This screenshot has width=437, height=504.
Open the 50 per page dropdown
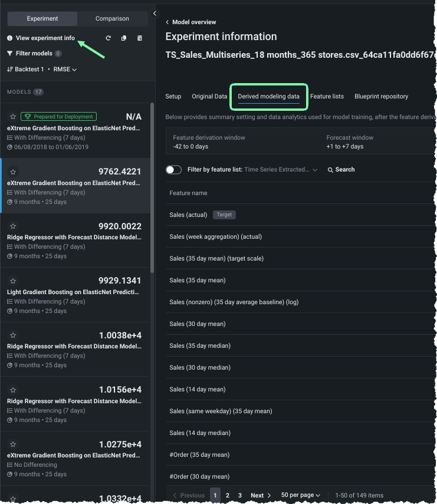coord(301,496)
